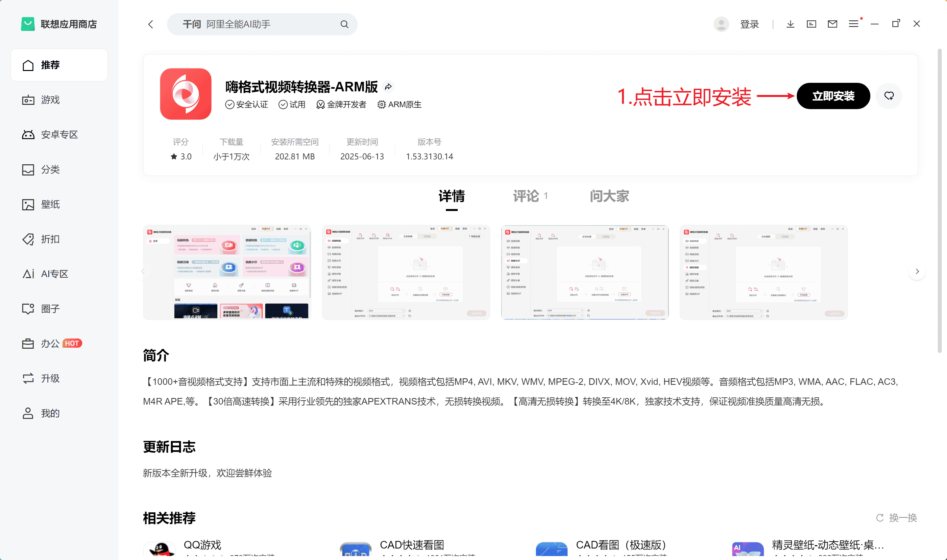
Task: Refresh recommendations with 换一换
Action: point(896,518)
